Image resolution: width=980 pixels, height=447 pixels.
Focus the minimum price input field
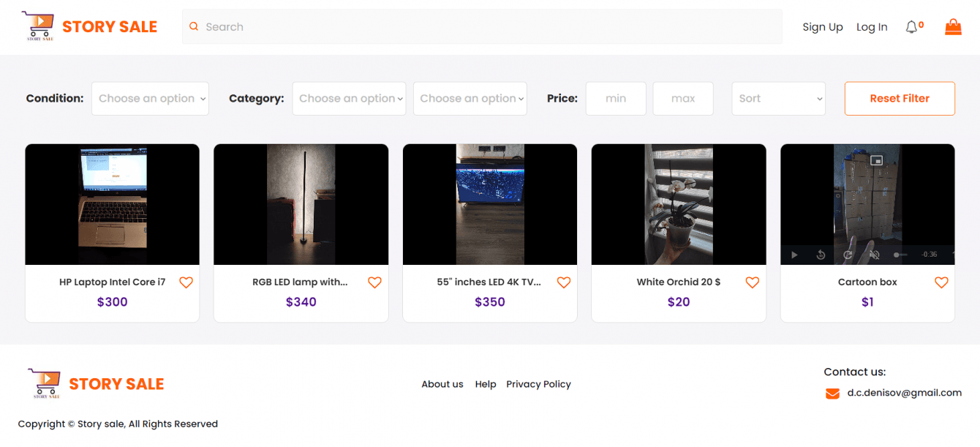pyautogui.click(x=616, y=99)
